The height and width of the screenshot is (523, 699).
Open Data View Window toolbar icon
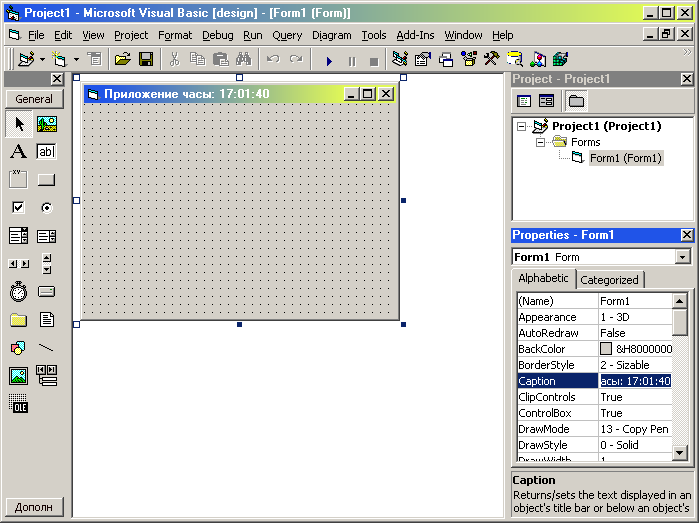[515, 59]
